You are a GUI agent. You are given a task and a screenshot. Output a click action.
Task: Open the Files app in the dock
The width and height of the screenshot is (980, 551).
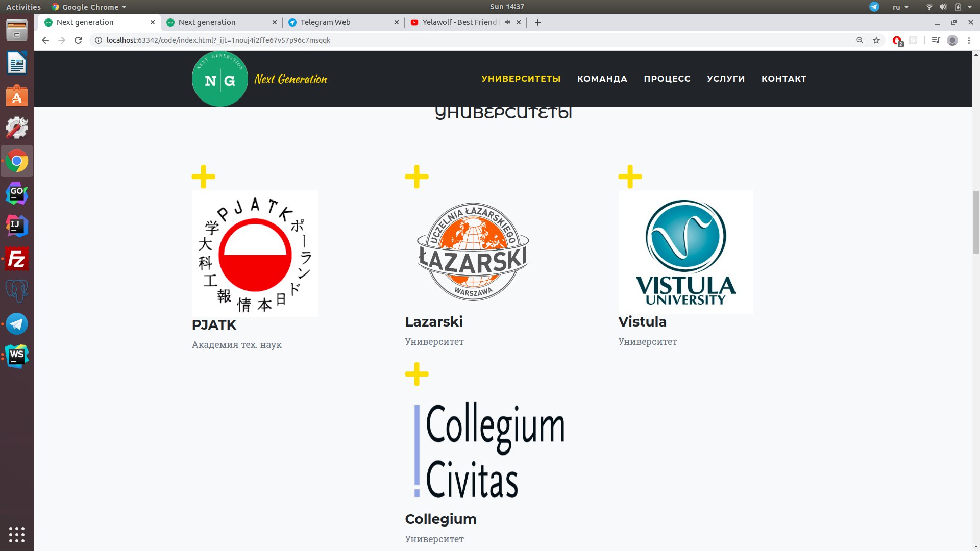tap(17, 30)
